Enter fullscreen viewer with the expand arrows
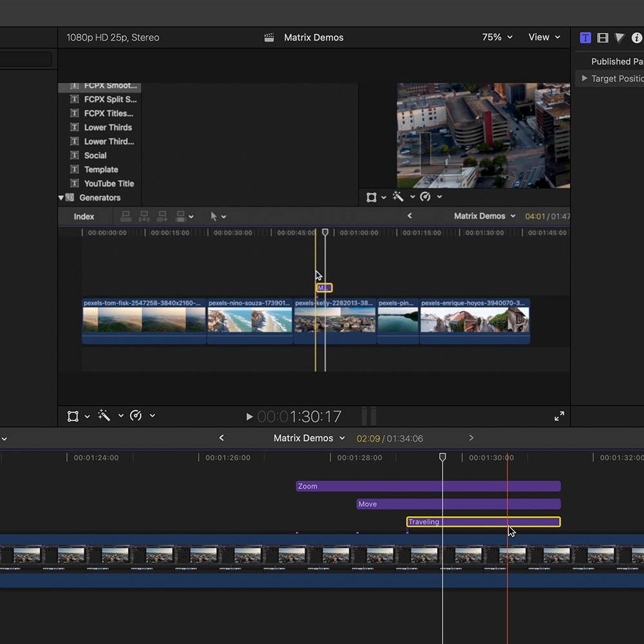The height and width of the screenshot is (644, 644). [x=559, y=416]
